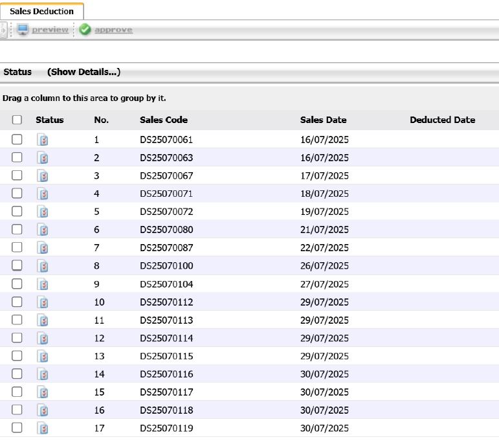The height and width of the screenshot is (448, 499).
Task: Select checkbox for row 9 DS25070104
Action: pos(17,284)
